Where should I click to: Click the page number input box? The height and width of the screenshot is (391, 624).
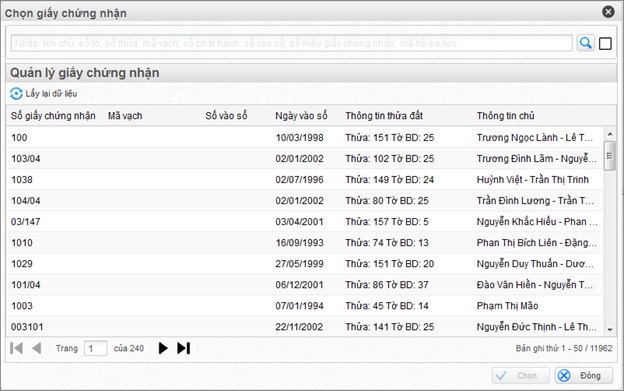click(x=96, y=348)
